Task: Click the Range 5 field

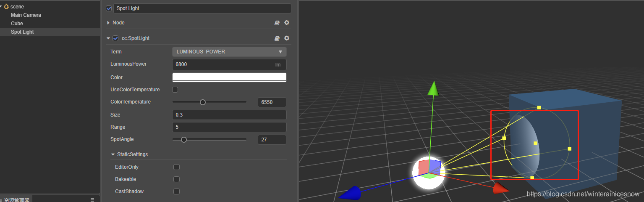Action: pos(229,127)
